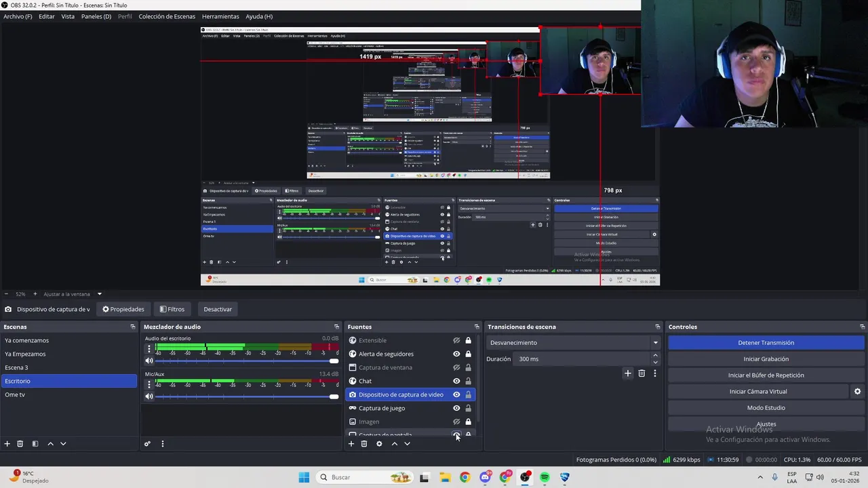The height and width of the screenshot is (488, 868).
Task: Click Iniciar el Búfer de Repetición
Action: click(766, 375)
